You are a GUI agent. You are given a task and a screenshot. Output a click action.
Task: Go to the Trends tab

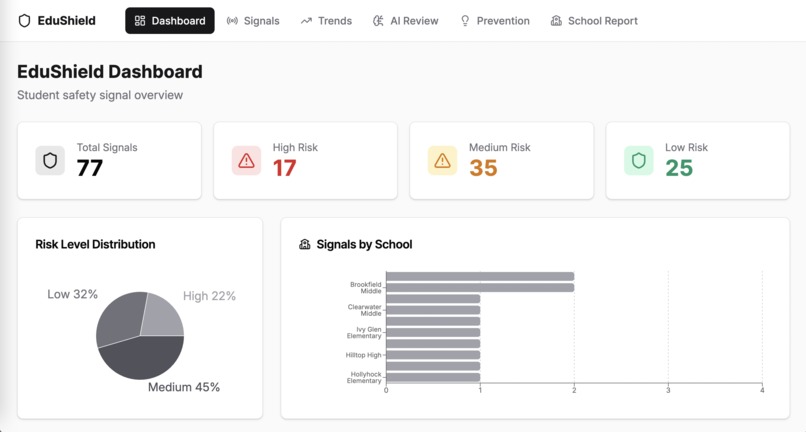(x=326, y=21)
